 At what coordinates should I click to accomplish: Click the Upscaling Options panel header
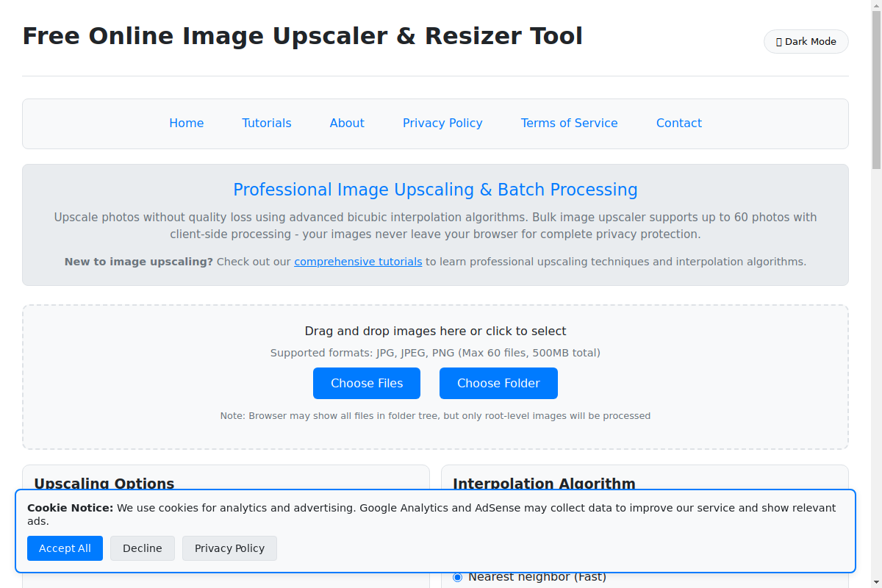(104, 484)
